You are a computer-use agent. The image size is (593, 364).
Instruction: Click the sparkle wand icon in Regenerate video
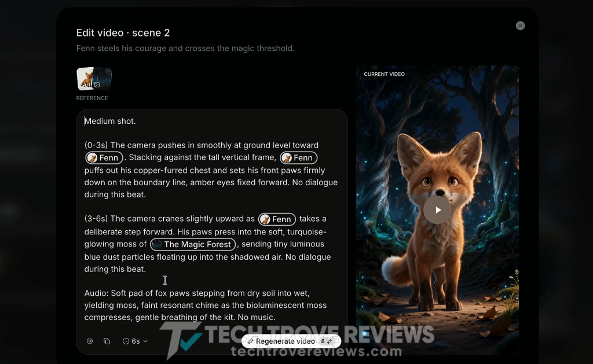coord(250,341)
